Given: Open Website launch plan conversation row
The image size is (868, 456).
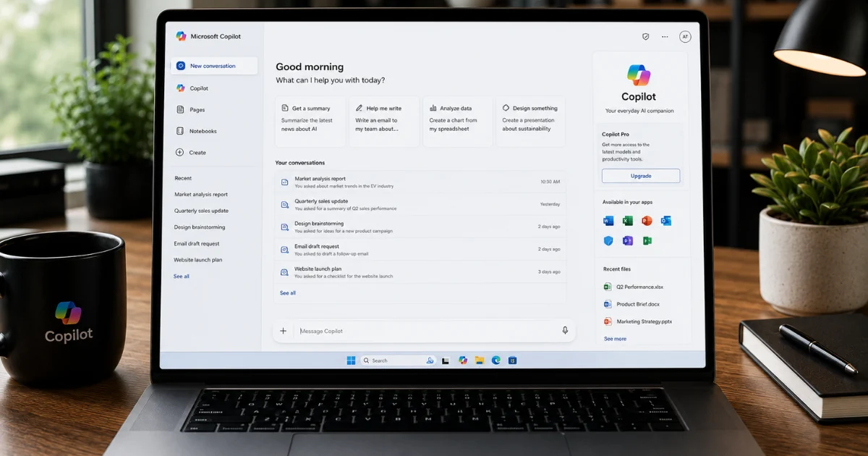Looking at the screenshot, I should tap(420, 271).
